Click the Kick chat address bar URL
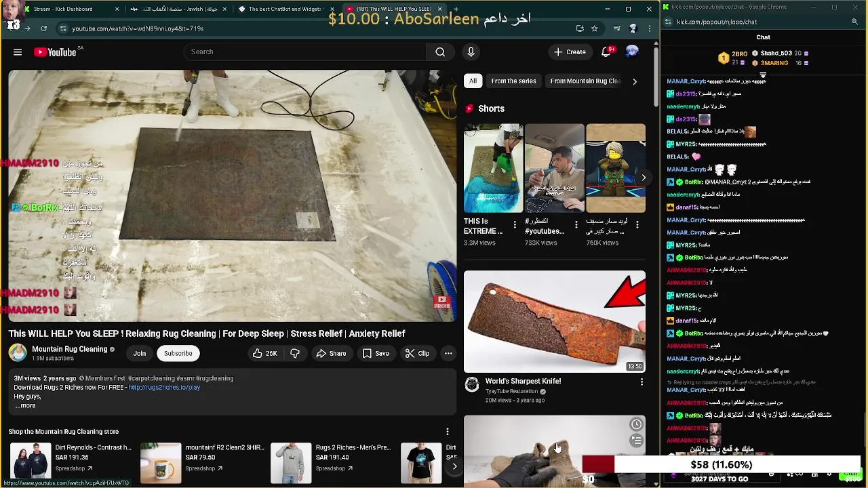 [x=716, y=22]
